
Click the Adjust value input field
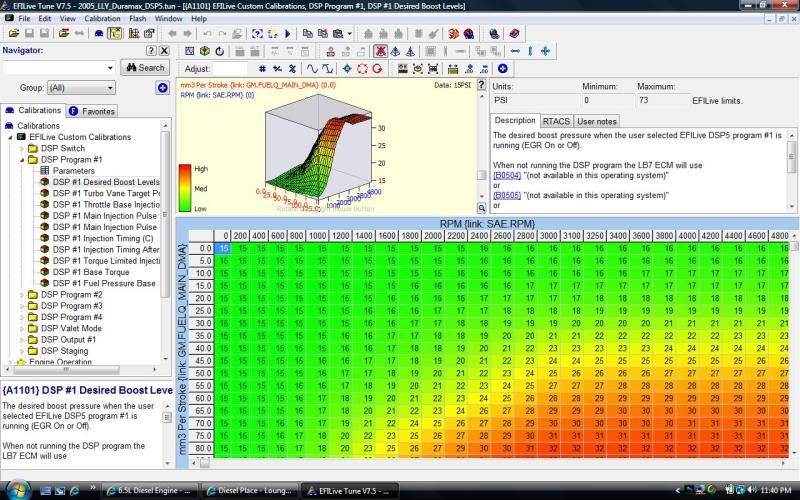231,68
